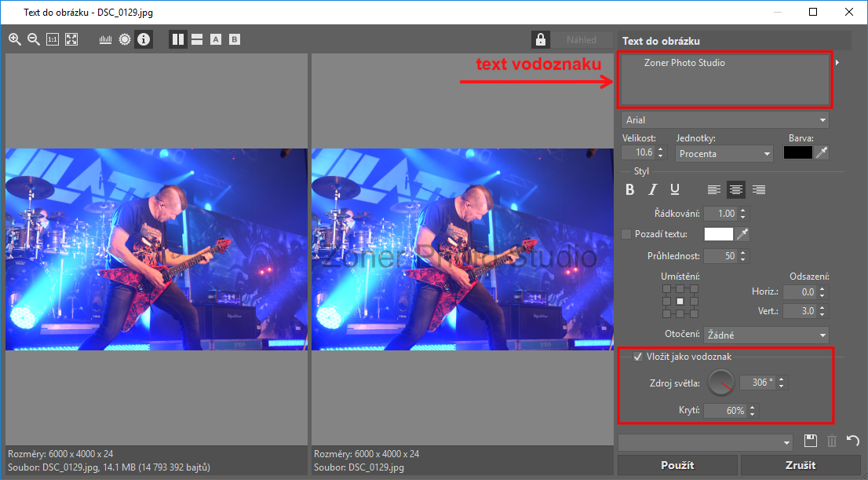
Task: Fit the preview to the window
Action: click(x=71, y=39)
